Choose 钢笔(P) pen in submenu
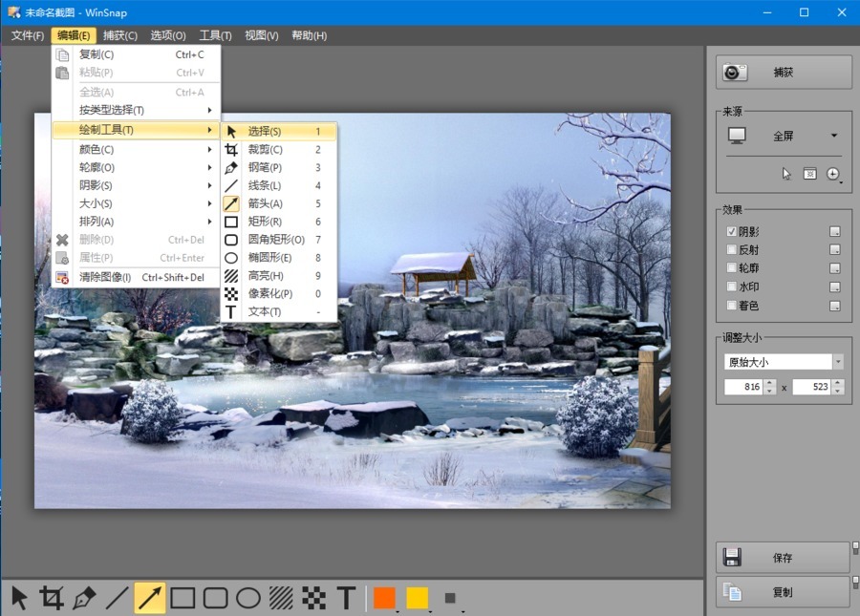 point(279,167)
